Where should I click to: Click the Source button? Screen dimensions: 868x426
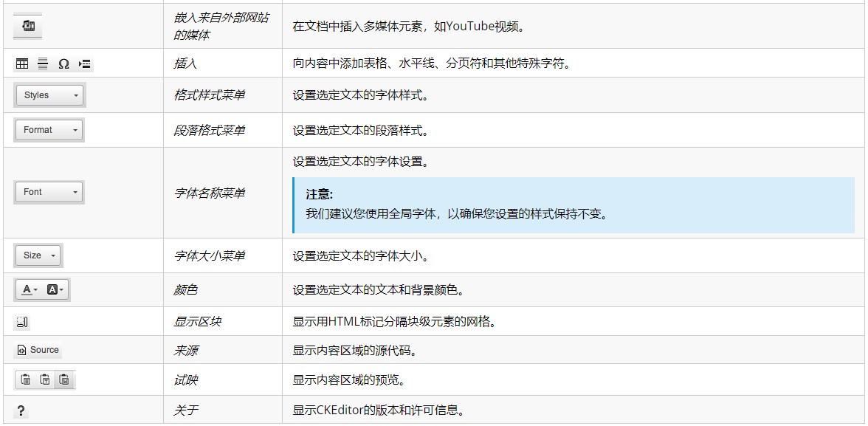[38, 350]
